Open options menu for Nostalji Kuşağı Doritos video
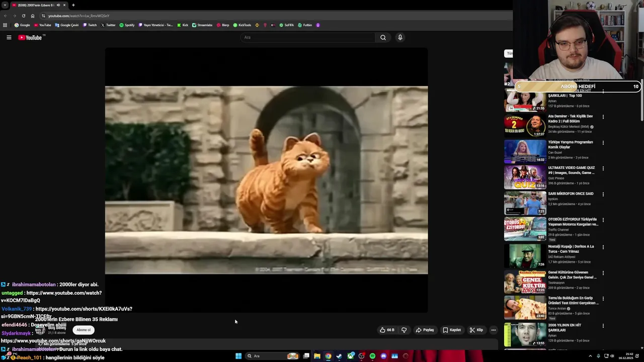 tap(603, 247)
